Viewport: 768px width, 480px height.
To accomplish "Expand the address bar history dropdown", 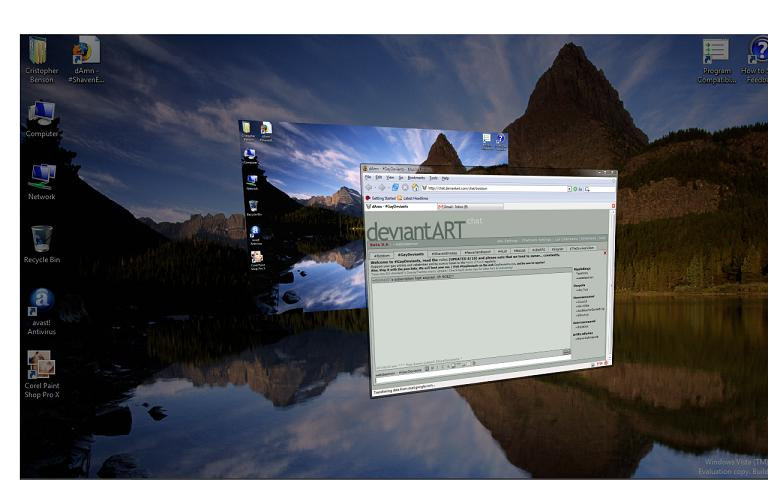I will coord(570,189).
